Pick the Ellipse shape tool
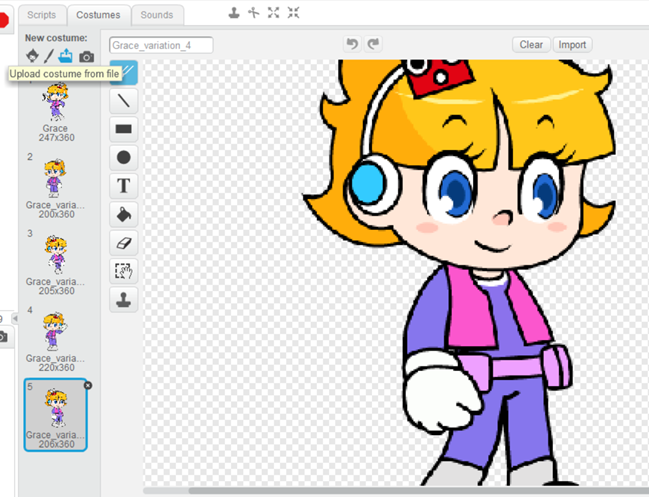The height and width of the screenshot is (497, 649). click(x=124, y=157)
